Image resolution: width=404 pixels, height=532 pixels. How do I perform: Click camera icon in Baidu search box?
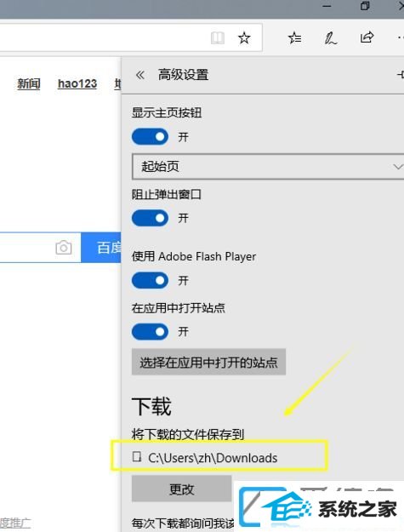coord(64,248)
